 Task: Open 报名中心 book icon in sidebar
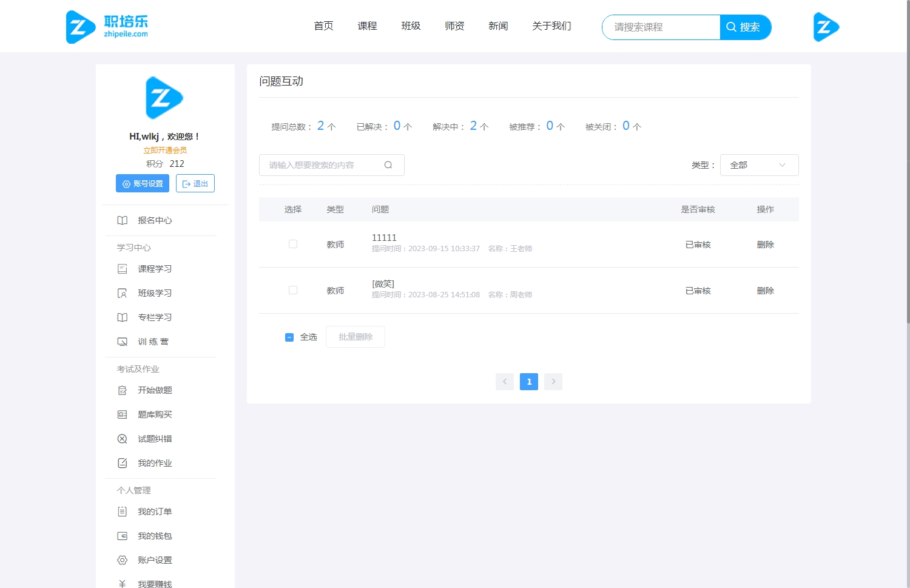coord(123,220)
